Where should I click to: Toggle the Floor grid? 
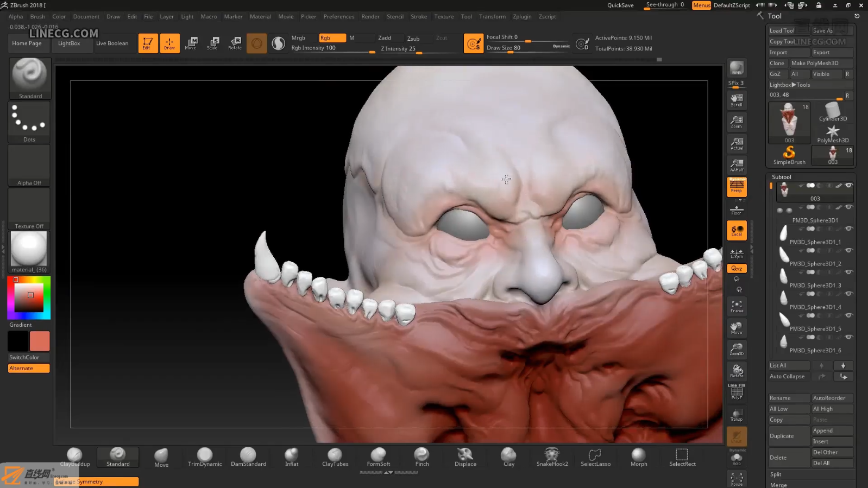(737, 210)
